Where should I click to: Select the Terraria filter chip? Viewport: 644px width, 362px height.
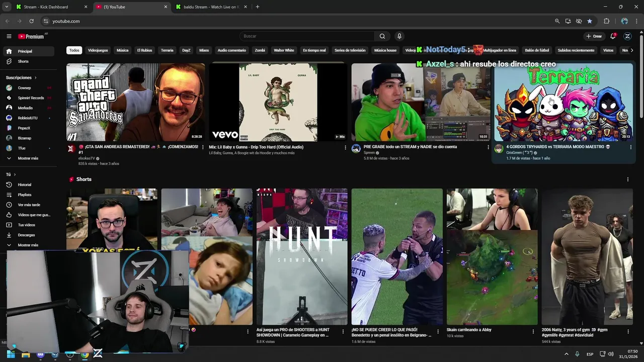tap(167, 50)
